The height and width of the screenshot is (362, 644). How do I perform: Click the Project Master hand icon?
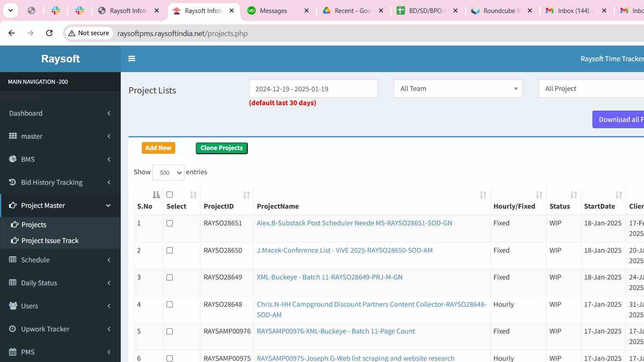click(13, 205)
